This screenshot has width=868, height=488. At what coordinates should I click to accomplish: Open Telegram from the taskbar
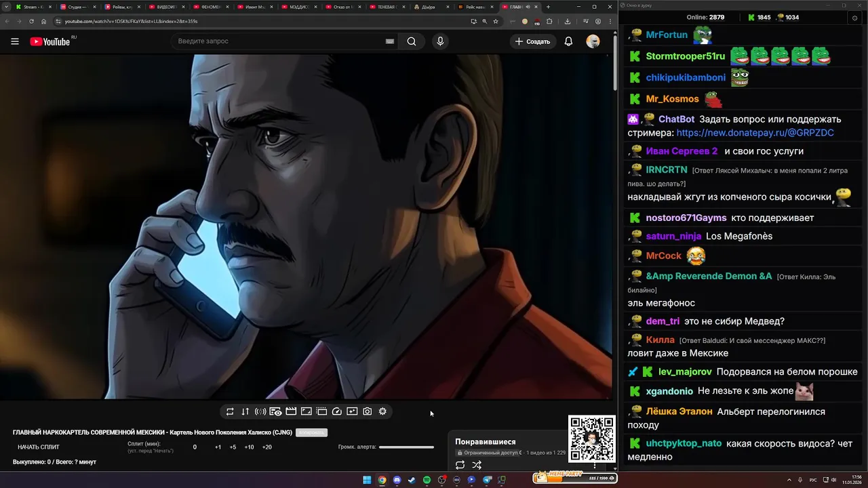[487, 480]
